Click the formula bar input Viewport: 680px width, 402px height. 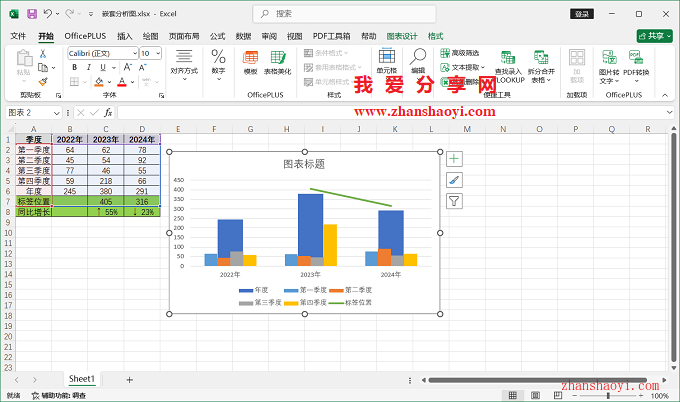[390, 113]
